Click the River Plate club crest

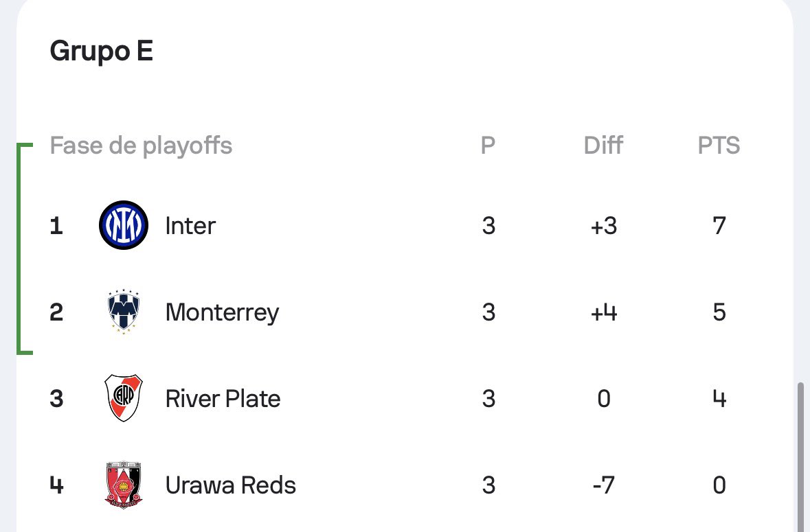pos(124,398)
